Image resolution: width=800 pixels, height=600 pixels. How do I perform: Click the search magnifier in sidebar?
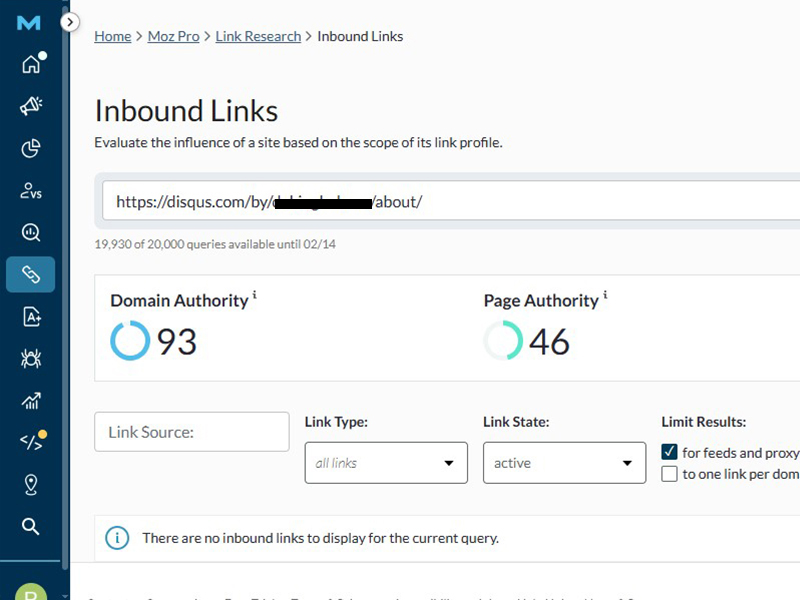31,526
